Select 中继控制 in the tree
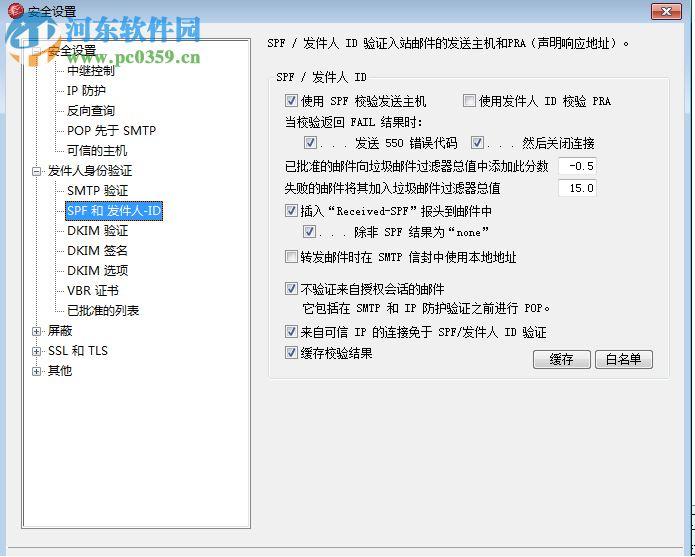 click(x=90, y=71)
